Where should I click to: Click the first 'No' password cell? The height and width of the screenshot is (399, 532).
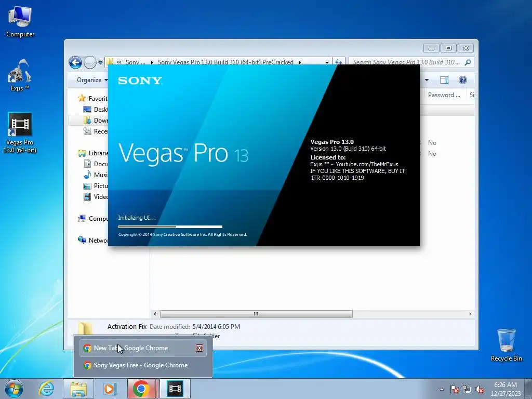432,143
